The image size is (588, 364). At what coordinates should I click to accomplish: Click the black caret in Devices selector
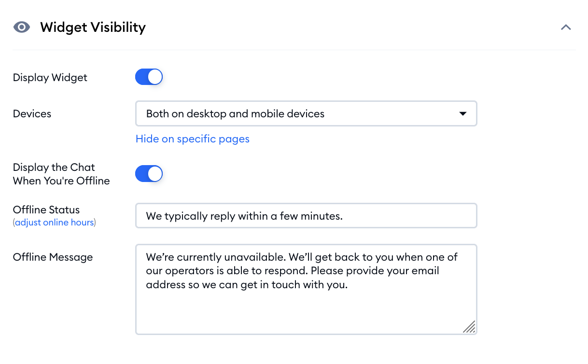click(x=462, y=114)
